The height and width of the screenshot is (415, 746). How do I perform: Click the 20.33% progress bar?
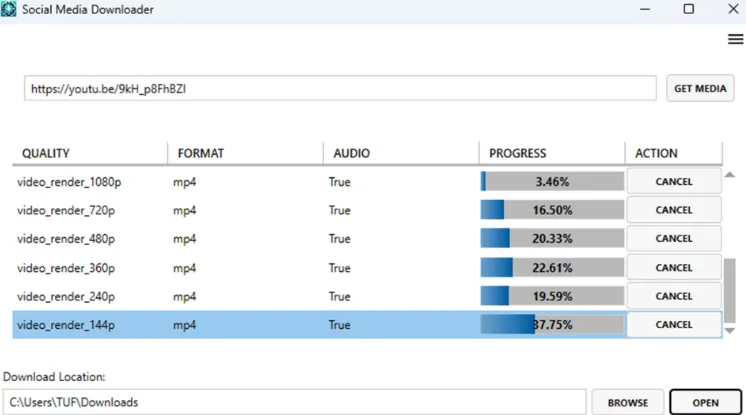click(x=552, y=238)
